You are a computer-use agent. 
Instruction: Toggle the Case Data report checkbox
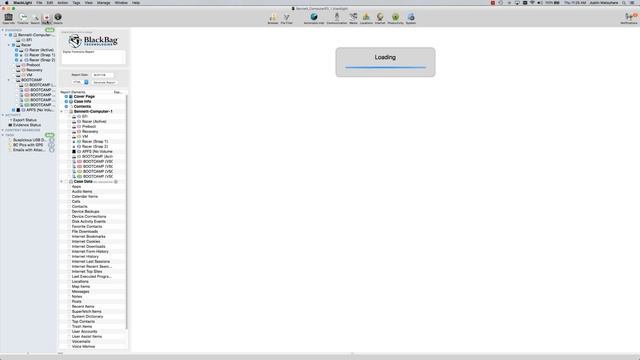pos(66,181)
